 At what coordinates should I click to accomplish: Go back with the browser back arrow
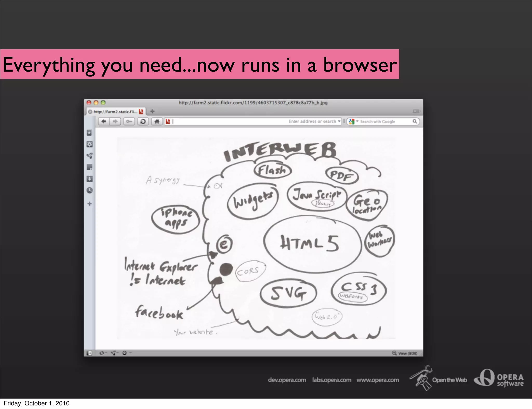click(x=104, y=121)
